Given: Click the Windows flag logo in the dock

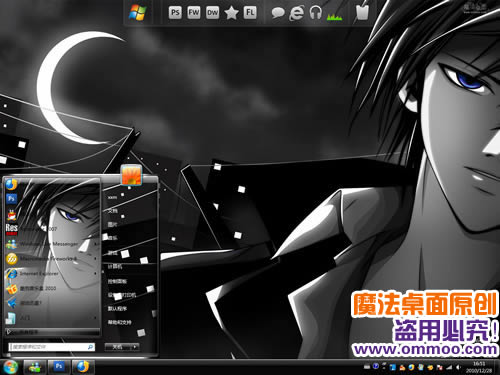Looking at the screenshot, I should [137, 13].
